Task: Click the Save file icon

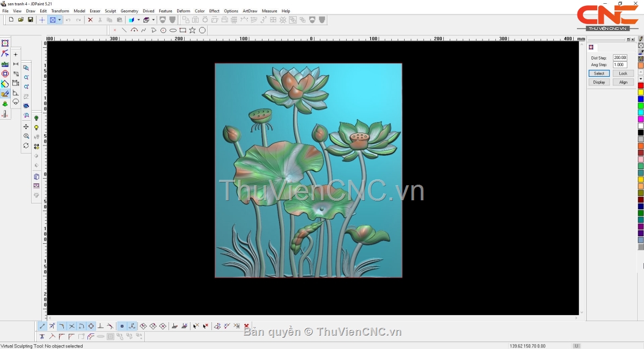Action: pyautogui.click(x=31, y=20)
